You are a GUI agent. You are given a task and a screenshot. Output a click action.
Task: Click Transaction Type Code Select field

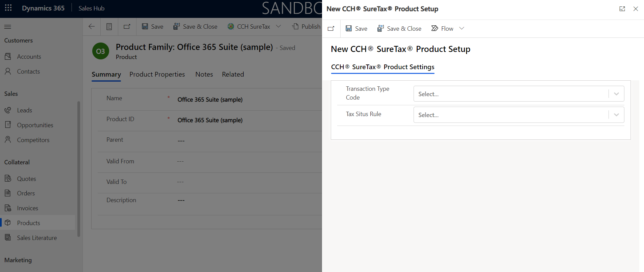519,94
